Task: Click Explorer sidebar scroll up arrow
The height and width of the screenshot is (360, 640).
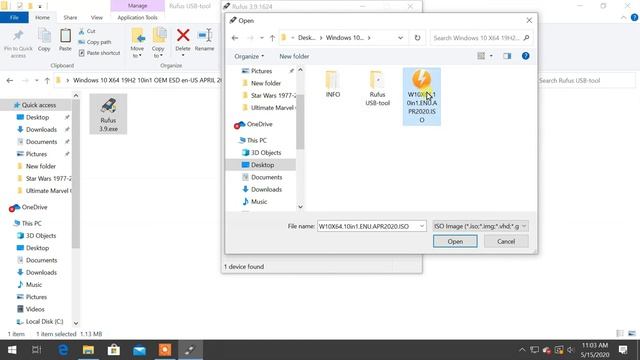Action: [x=76, y=96]
